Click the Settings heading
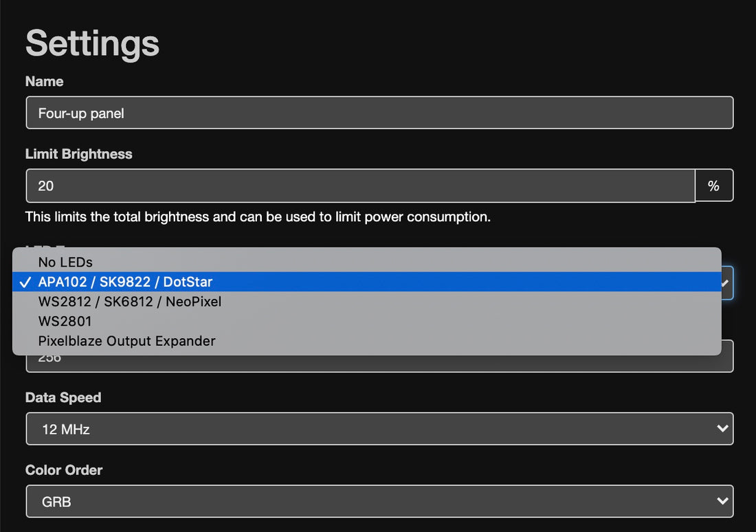756x532 pixels. click(92, 43)
